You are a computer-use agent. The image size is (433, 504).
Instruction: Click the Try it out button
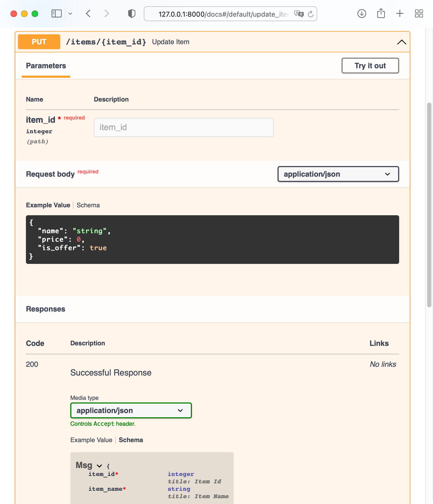pos(370,66)
